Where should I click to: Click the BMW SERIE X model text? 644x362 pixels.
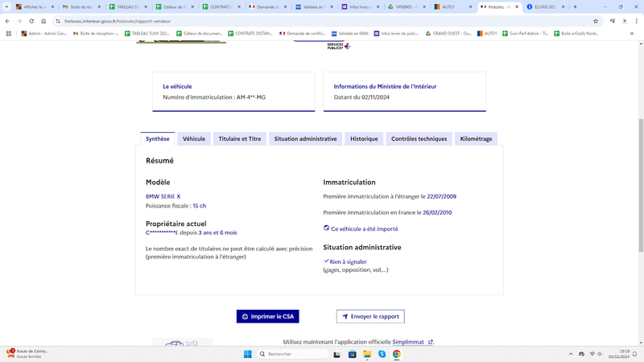coord(163,196)
